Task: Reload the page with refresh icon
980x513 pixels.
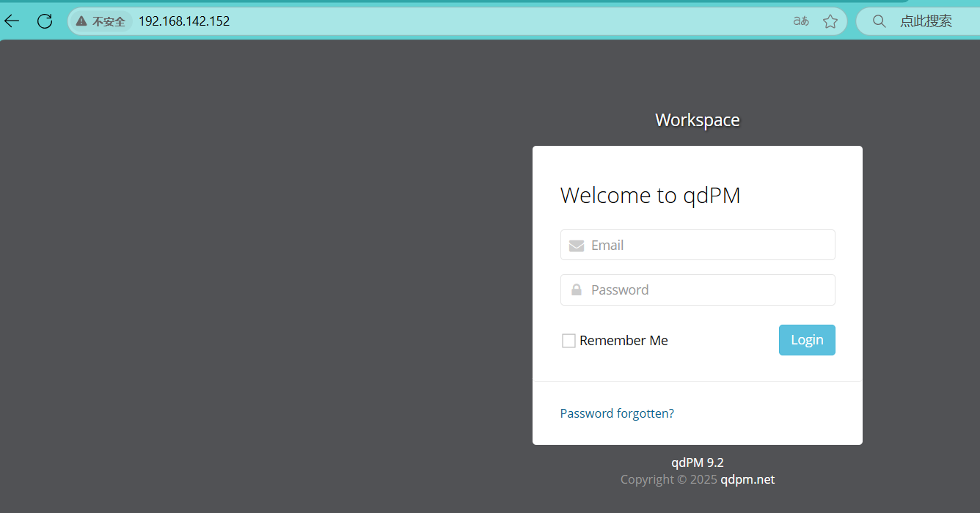Action: click(x=45, y=21)
